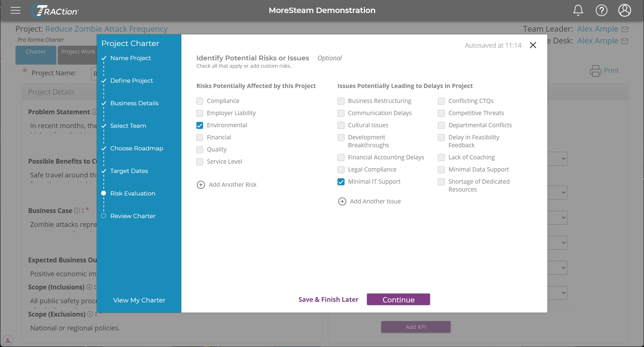Check the Lack of Coaching checkbox

coord(441,157)
